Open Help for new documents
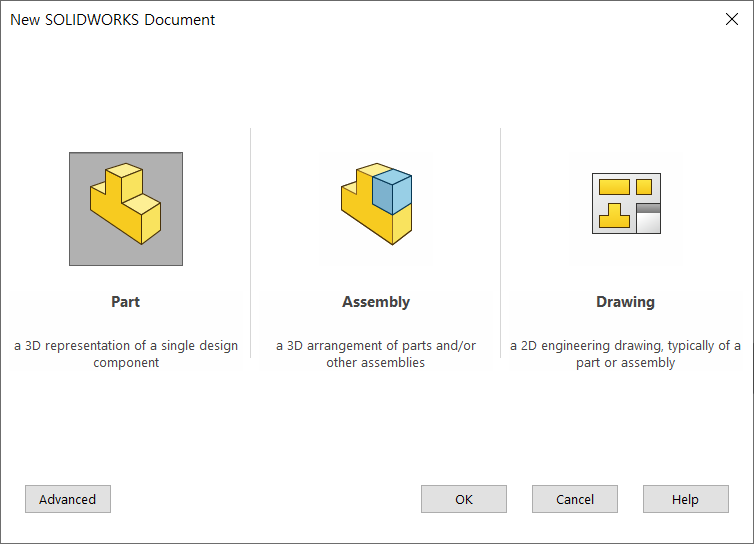The height and width of the screenshot is (544, 754). point(686,499)
